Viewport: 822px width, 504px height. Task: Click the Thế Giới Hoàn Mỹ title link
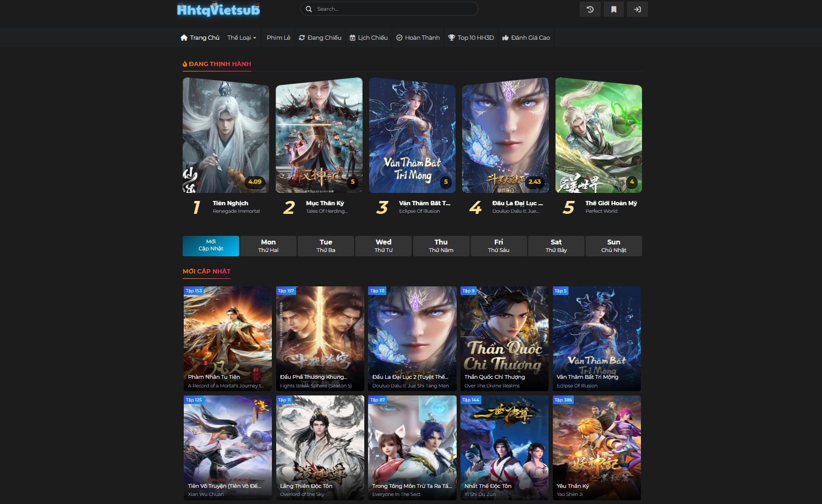click(x=611, y=203)
